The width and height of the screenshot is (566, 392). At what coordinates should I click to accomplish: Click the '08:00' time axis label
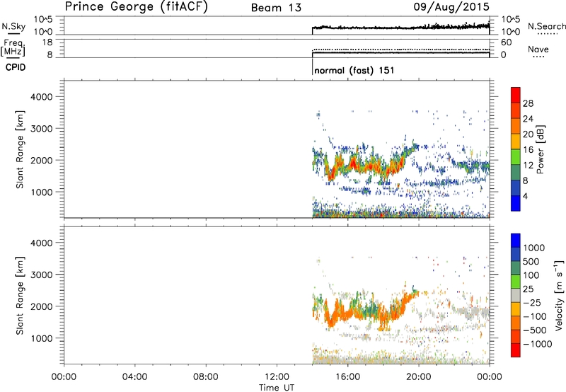[206, 377]
